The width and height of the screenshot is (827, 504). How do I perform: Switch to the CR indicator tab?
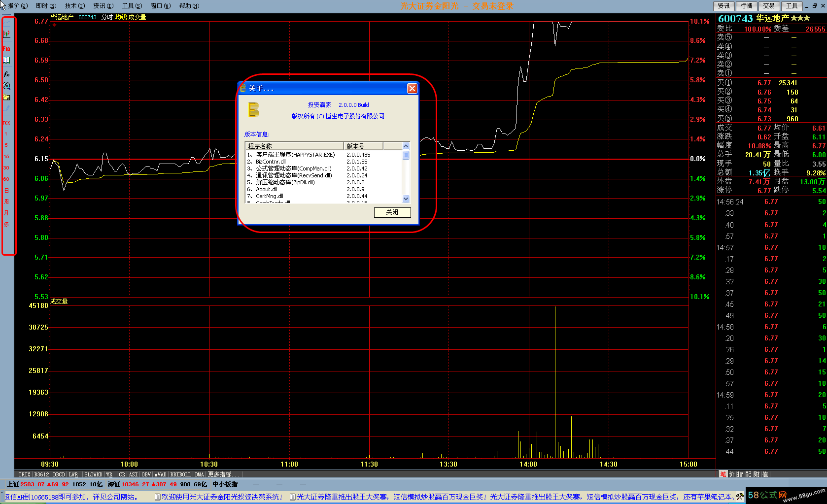pyautogui.click(x=122, y=474)
